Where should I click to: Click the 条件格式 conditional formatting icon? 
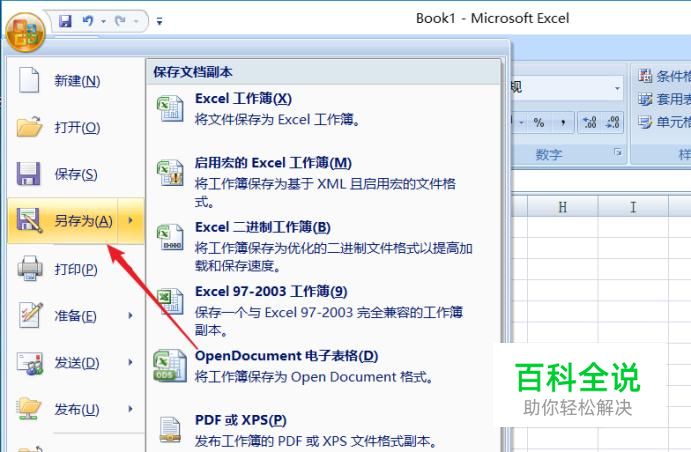(645, 75)
